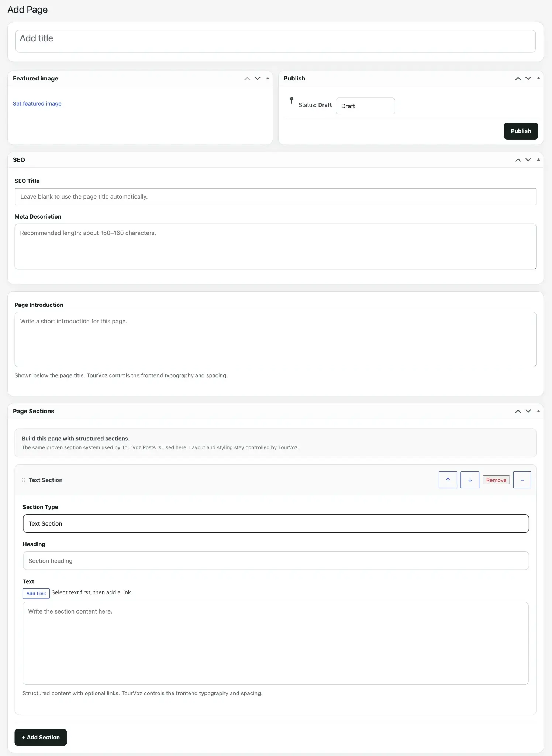Focus the Add title field
552x756 pixels.
tap(276, 41)
